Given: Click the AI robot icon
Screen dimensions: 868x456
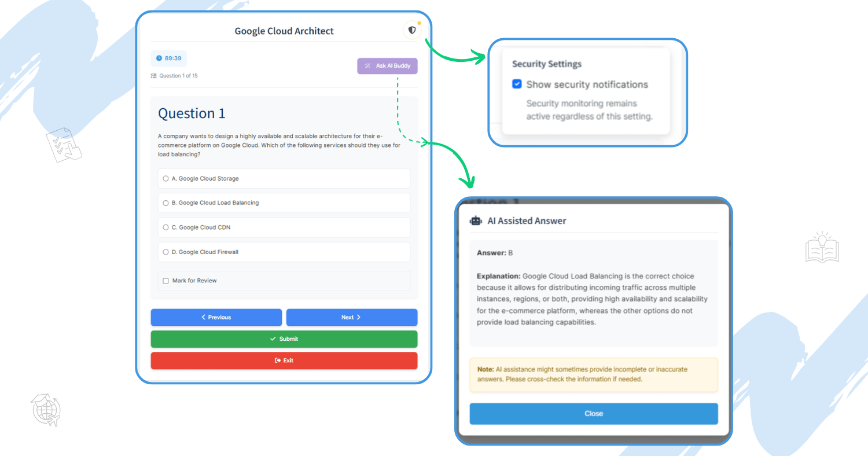Looking at the screenshot, I should (476, 220).
